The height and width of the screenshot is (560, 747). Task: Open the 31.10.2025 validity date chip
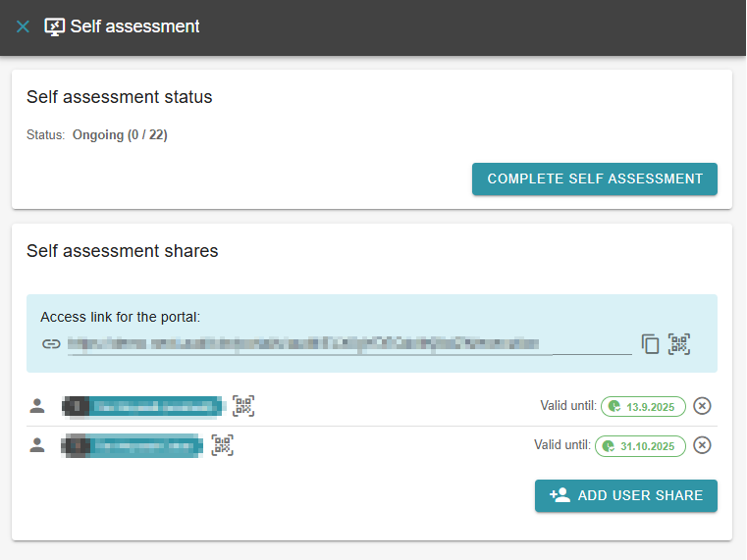tap(640, 445)
